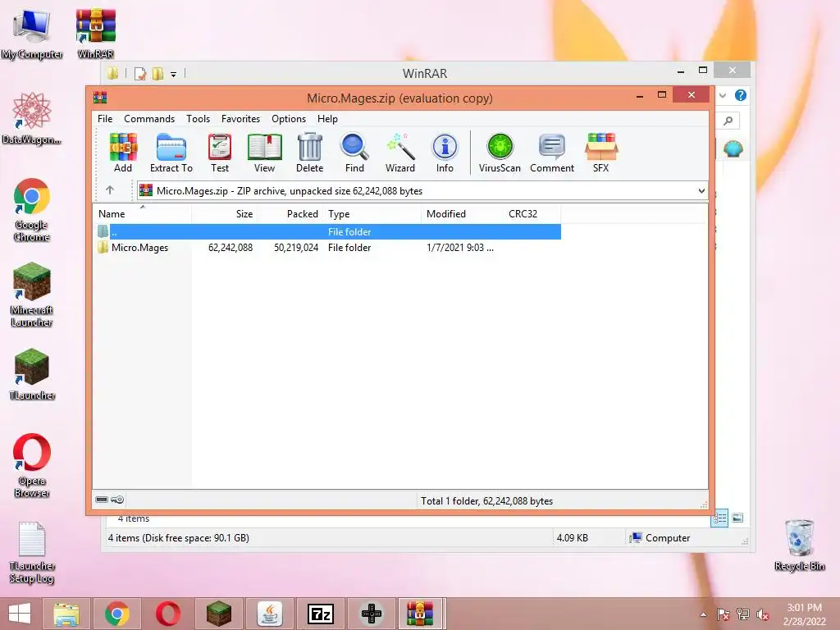Collapse the Explorer ribbon chevron

[723, 95]
